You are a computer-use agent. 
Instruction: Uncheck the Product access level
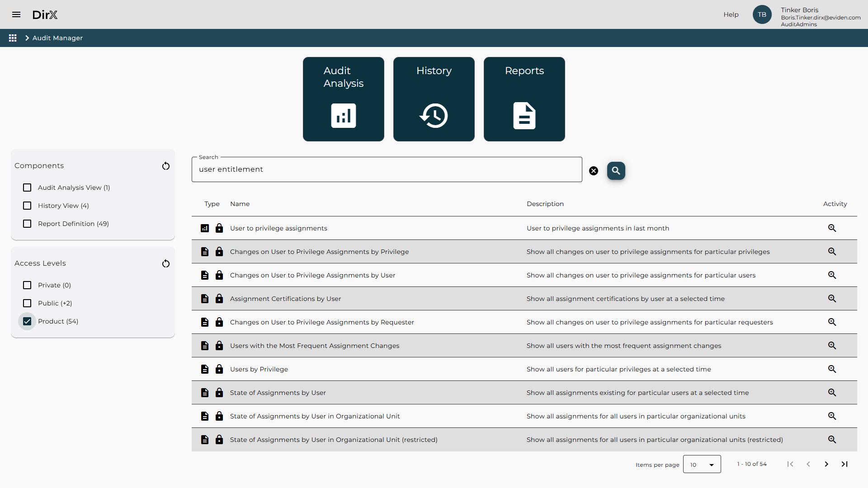(27, 321)
